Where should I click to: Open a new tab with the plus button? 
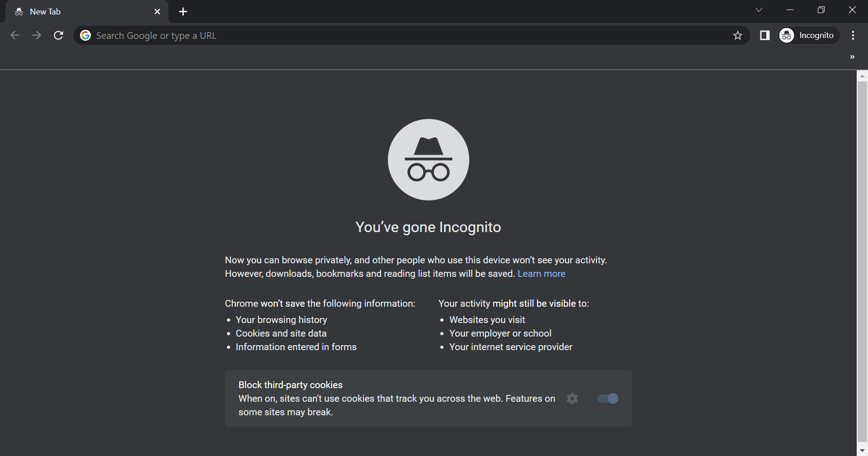[183, 12]
